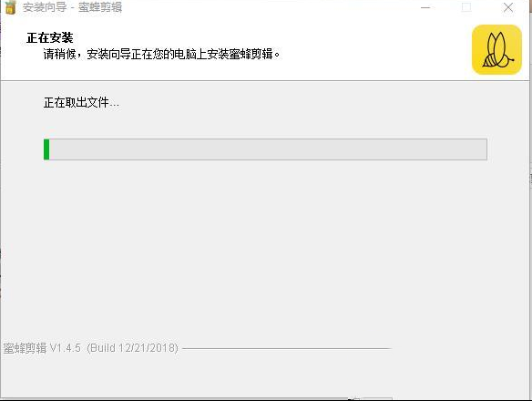
Task: Click the installer package icon in title bar
Action: pyautogui.click(x=11, y=6)
